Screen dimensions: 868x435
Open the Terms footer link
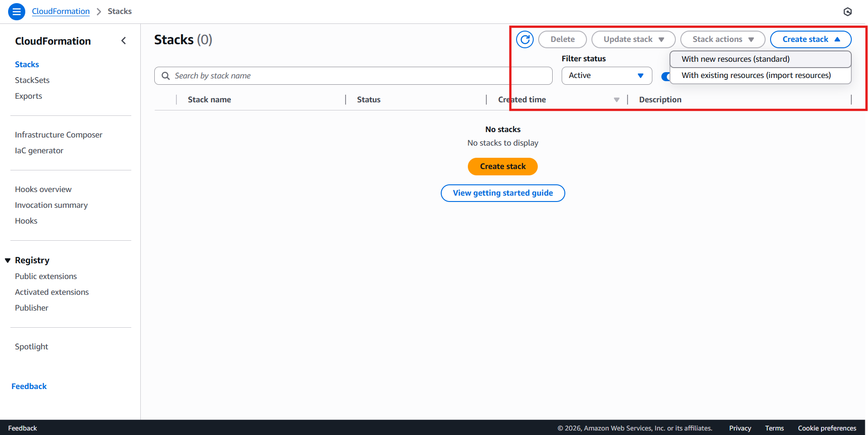point(774,428)
